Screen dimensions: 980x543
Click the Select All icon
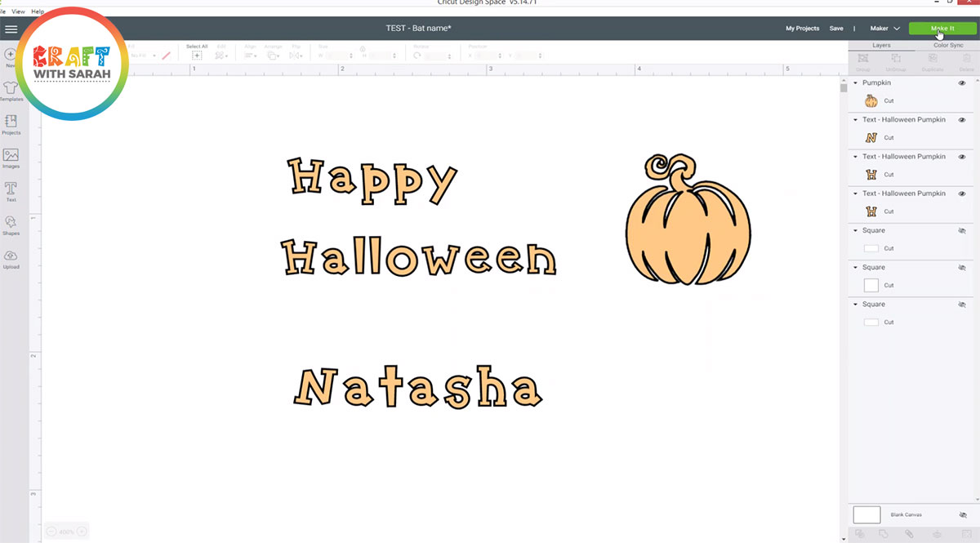click(197, 56)
